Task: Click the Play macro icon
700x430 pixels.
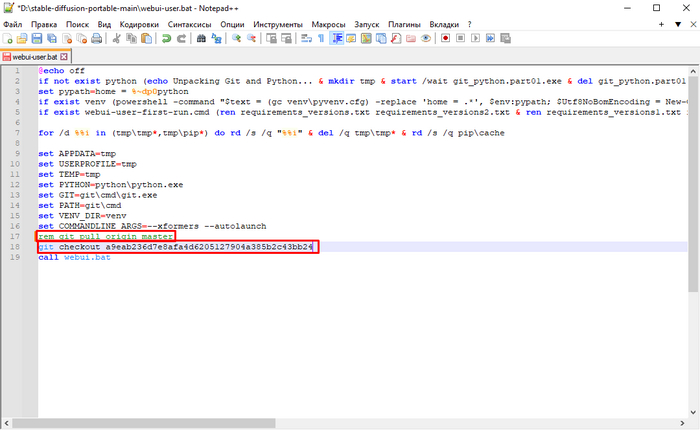Action: tap(475, 38)
